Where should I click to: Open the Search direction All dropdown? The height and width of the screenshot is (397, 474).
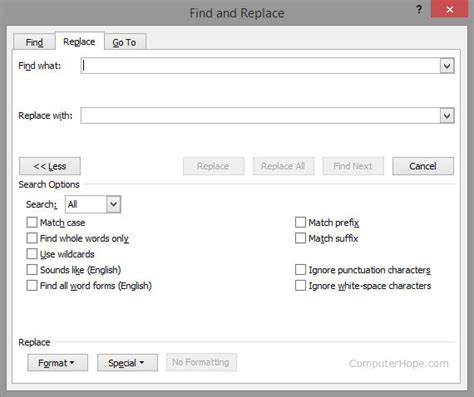113,204
